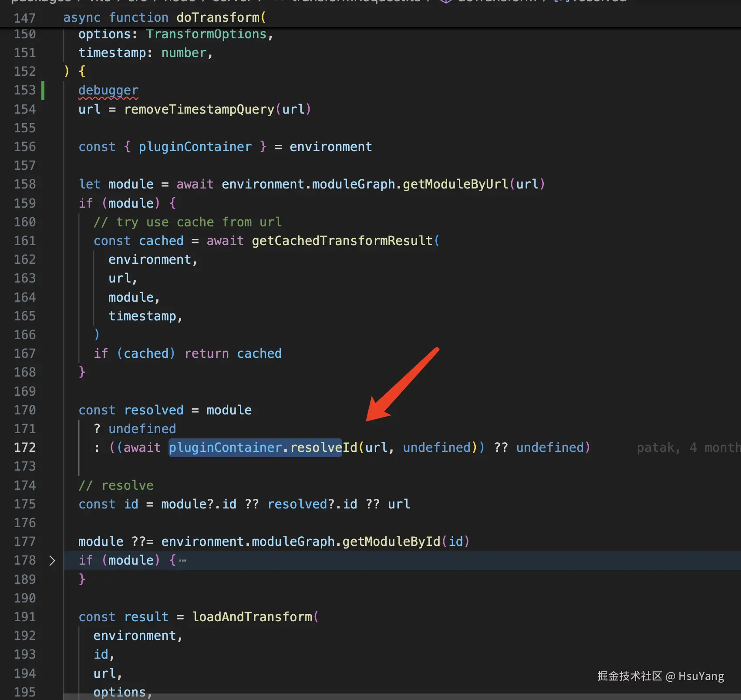Viewport: 741px width, 700px height.
Task: Click "const cached" on line 161
Action: click(138, 241)
